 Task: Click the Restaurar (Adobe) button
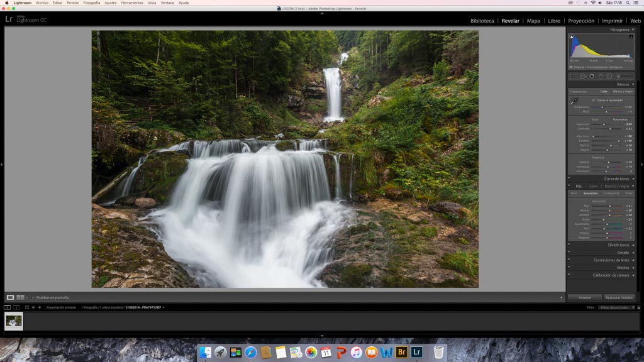(x=619, y=297)
